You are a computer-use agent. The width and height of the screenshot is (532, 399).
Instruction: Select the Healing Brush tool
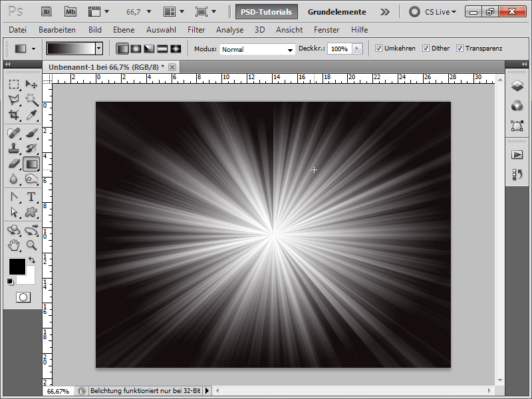pyautogui.click(x=14, y=133)
